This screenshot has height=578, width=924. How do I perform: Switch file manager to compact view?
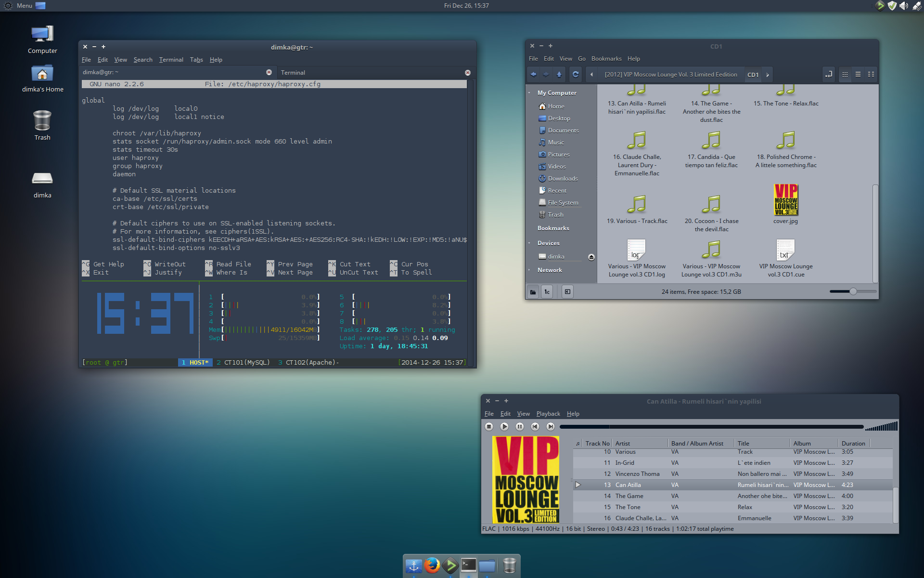871,75
